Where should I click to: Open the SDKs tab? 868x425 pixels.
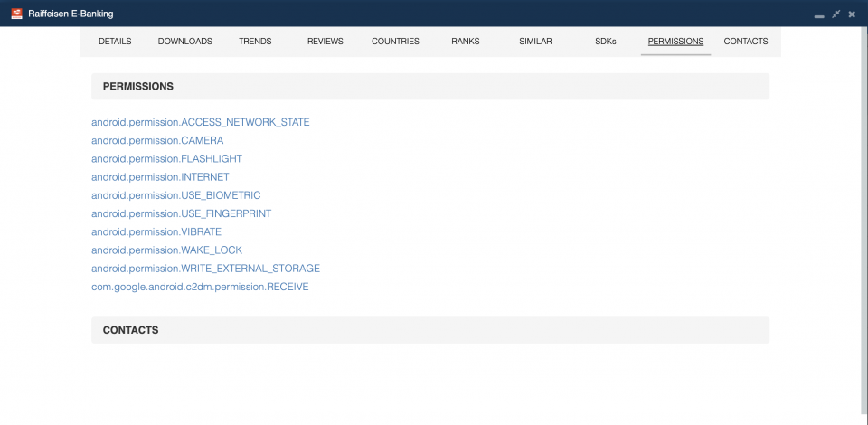pyautogui.click(x=606, y=42)
